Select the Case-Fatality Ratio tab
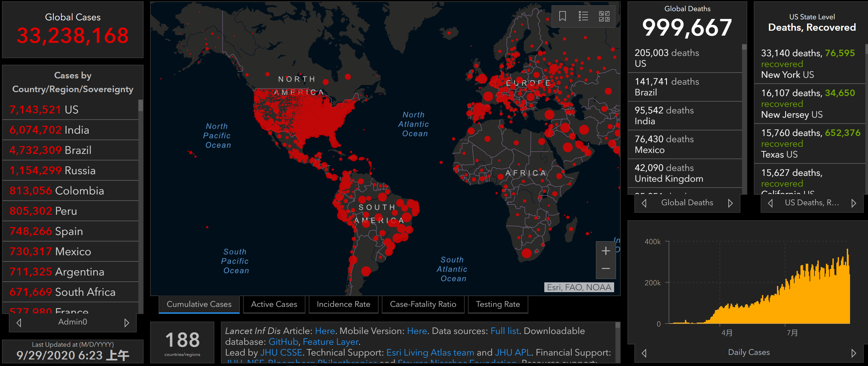 (423, 304)
